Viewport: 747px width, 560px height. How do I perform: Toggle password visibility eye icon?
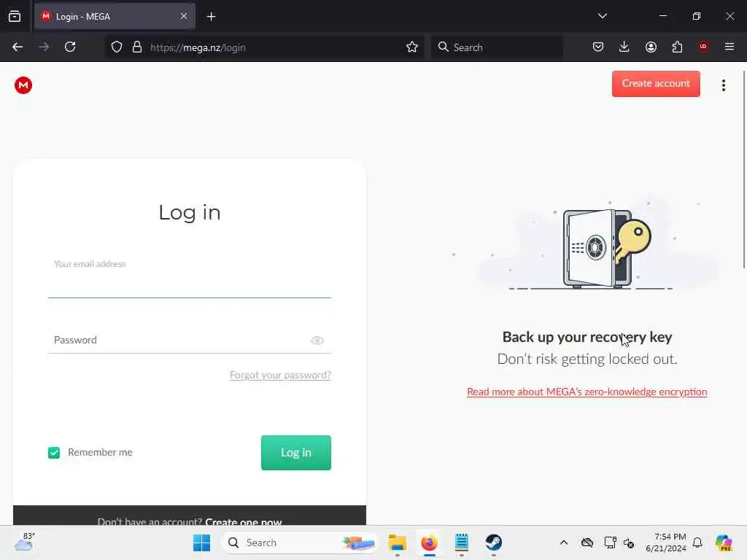[317, 341]
